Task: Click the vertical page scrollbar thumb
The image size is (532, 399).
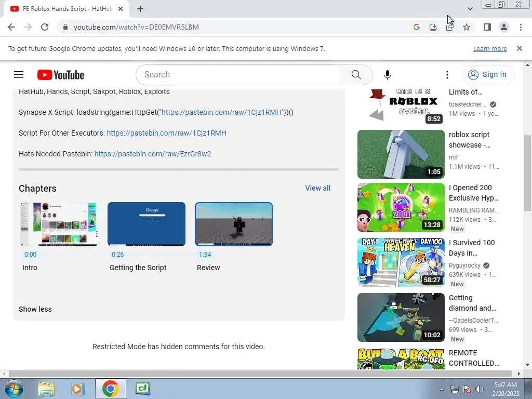Action: click(527, 173)
